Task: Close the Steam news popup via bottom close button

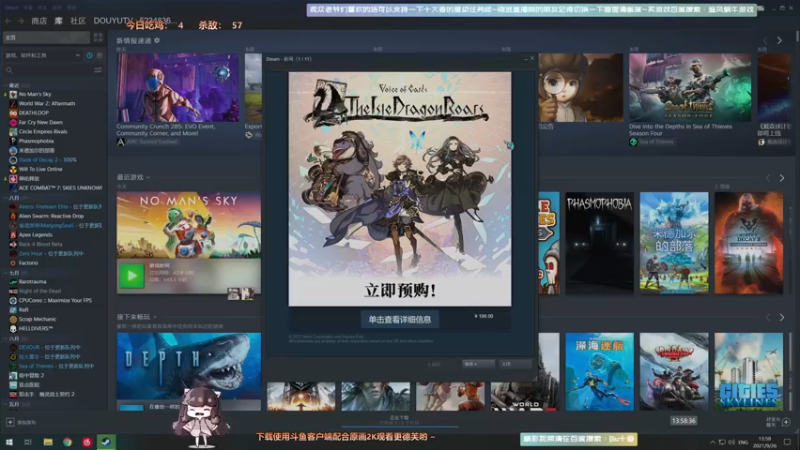Action: coord(515,364)
